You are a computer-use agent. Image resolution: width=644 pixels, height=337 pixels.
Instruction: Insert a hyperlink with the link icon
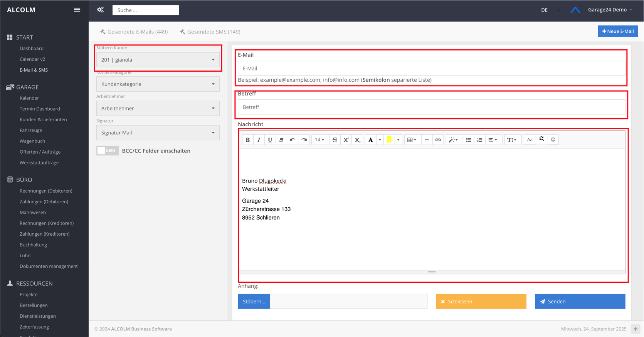[438, 140]
